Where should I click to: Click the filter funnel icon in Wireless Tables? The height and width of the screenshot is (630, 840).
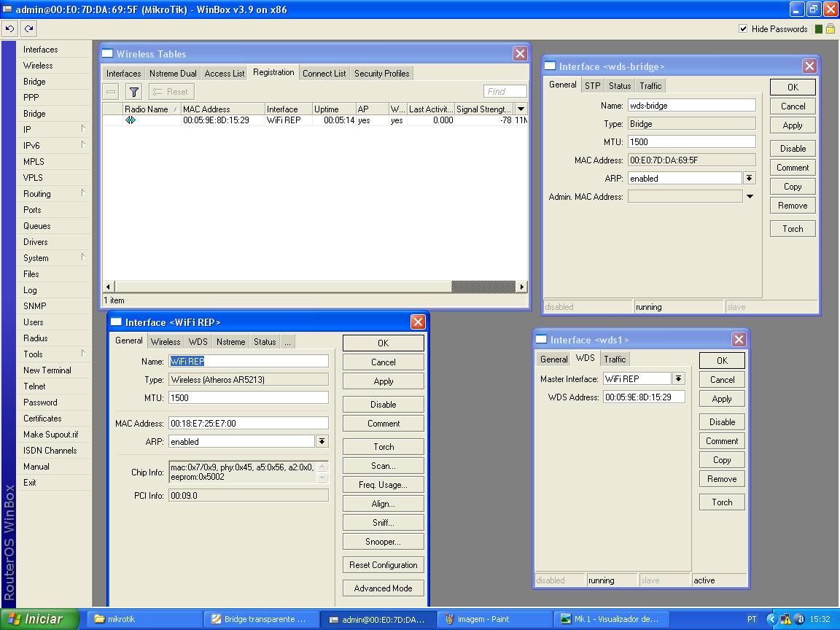coord(134,92)
